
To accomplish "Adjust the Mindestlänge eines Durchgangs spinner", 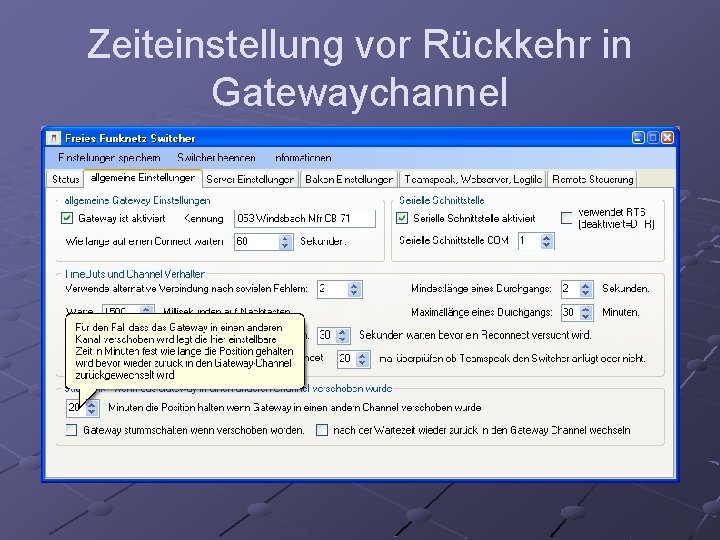I will (x=585, y=289).
